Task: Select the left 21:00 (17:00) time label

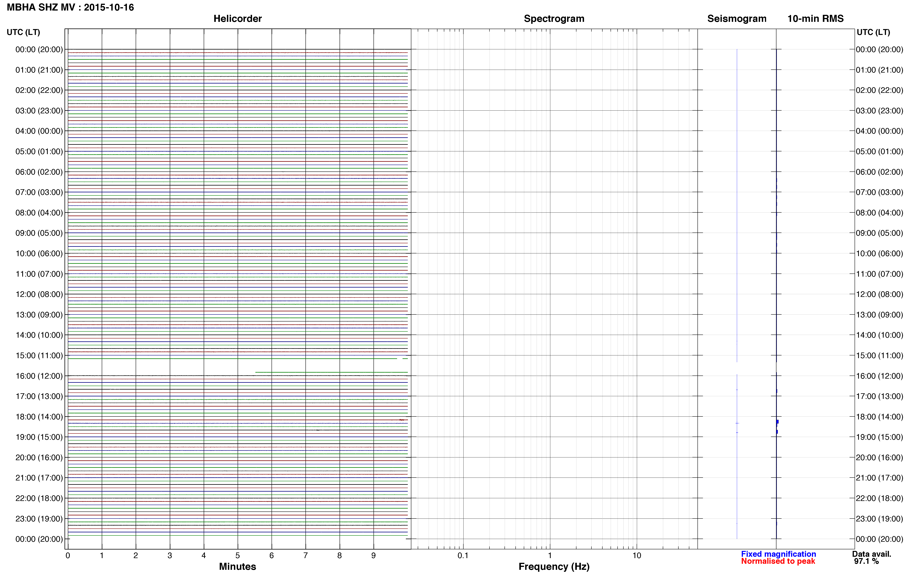Action: coord(39,478)
